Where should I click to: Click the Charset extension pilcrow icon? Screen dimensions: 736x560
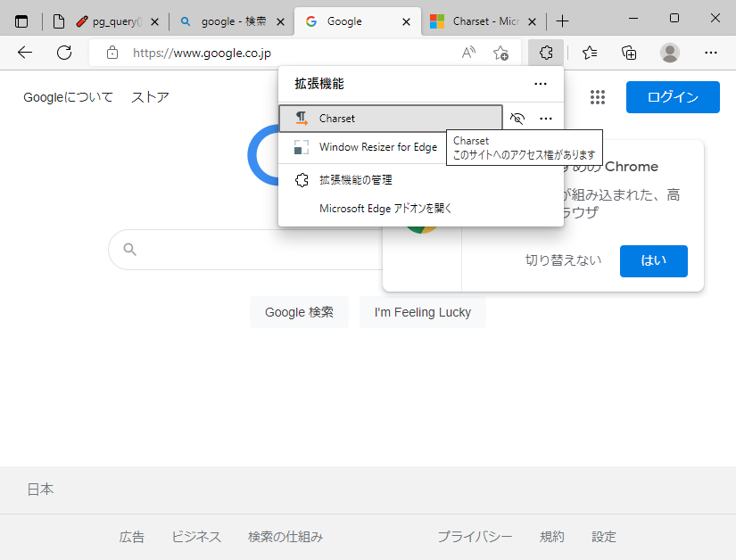302,119
